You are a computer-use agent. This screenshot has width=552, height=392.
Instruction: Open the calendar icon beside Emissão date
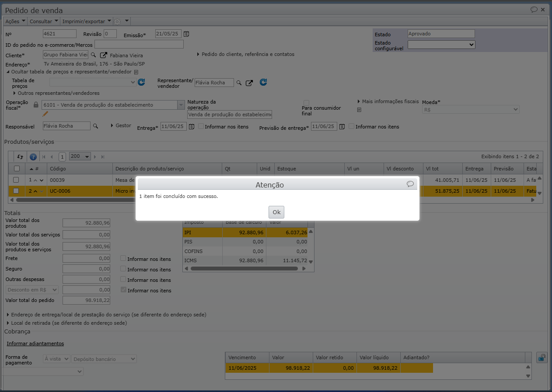tap(186, 34)
